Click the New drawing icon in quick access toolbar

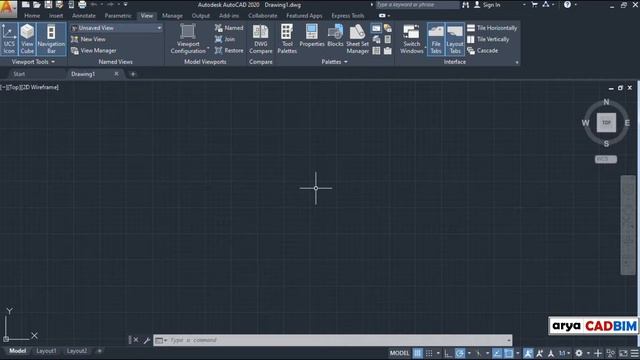click(x=26, y=5)
